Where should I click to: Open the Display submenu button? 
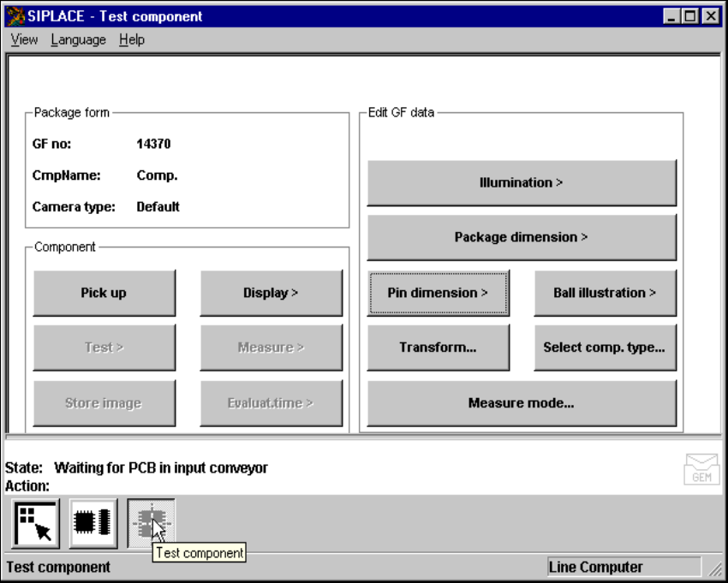click(272, 293)
